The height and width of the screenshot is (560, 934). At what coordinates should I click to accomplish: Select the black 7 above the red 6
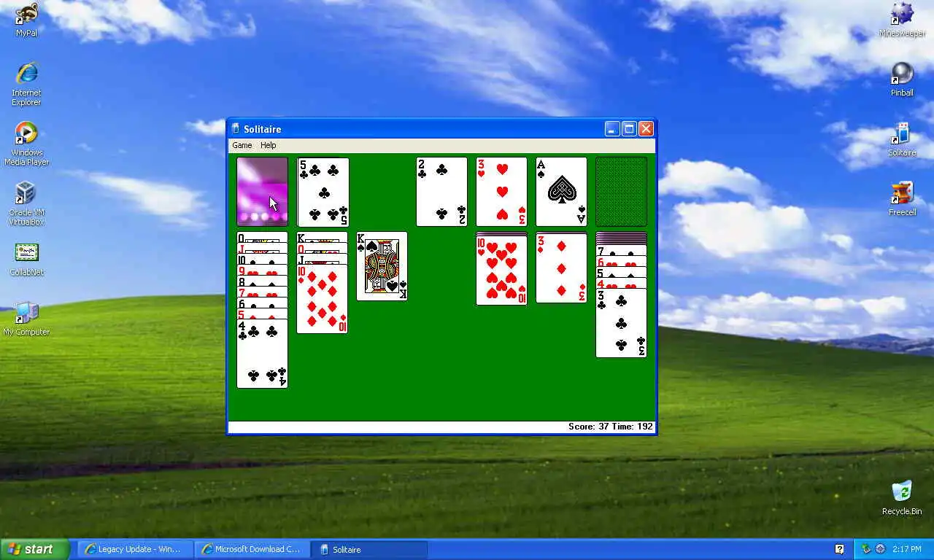click(621, 251)
